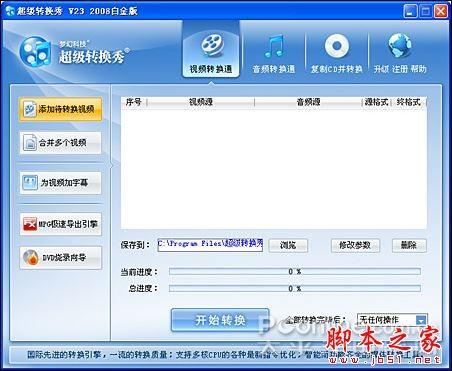The height and width of the screenshot is (371, 452).
Task: Click 合并多个视频 button
Action: pos(60,143)
